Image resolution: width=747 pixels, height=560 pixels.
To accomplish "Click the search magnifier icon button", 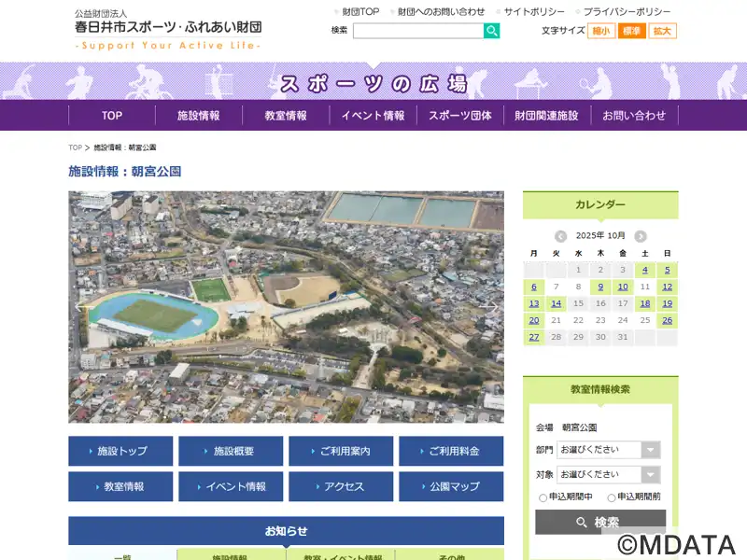I will pos(491,31).
